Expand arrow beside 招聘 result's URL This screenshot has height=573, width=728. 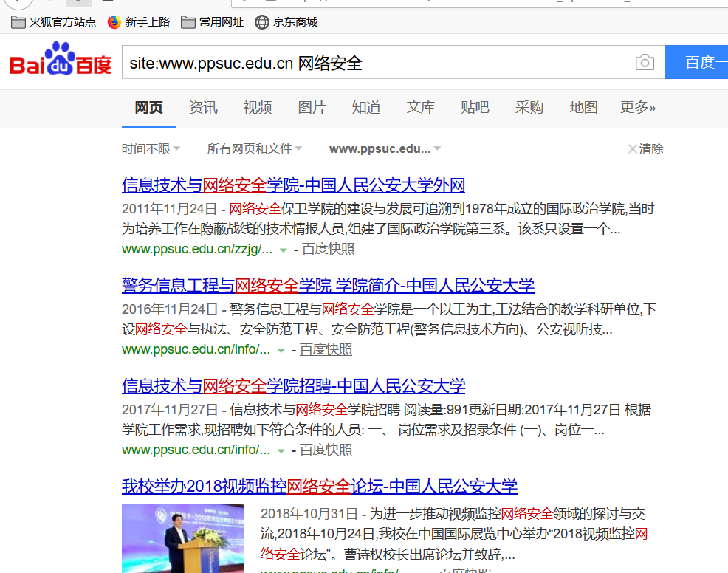coord(281,451)
